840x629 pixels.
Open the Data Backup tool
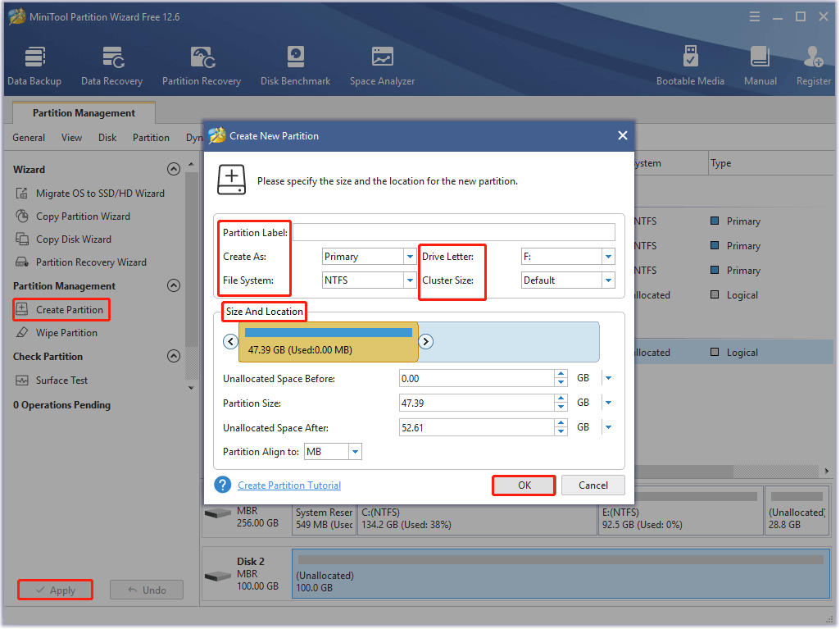[34, 64]
